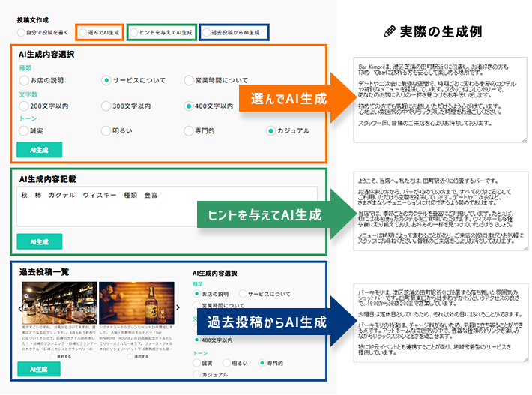
Task: Tick 選択する under the whisky bottle post
Action: coord(130,356)
